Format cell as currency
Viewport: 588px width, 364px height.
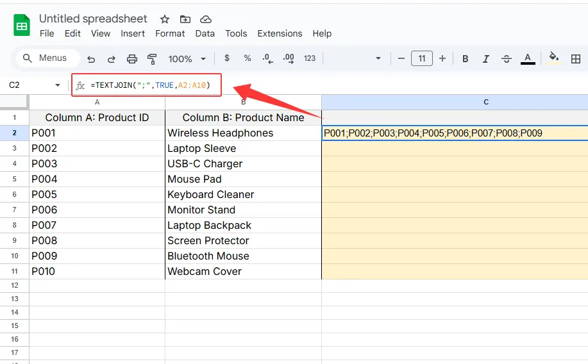(x=227, y=58)
